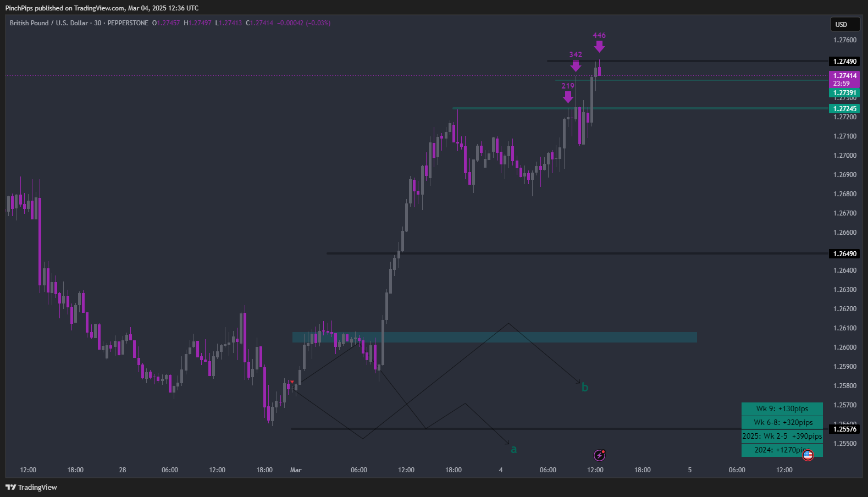The height and width of the screenshot is (497, 868).
Task: Click the '2025: Wk 2-5 +390pips' box
Action: pyautogui.click(x=782, y=437)
